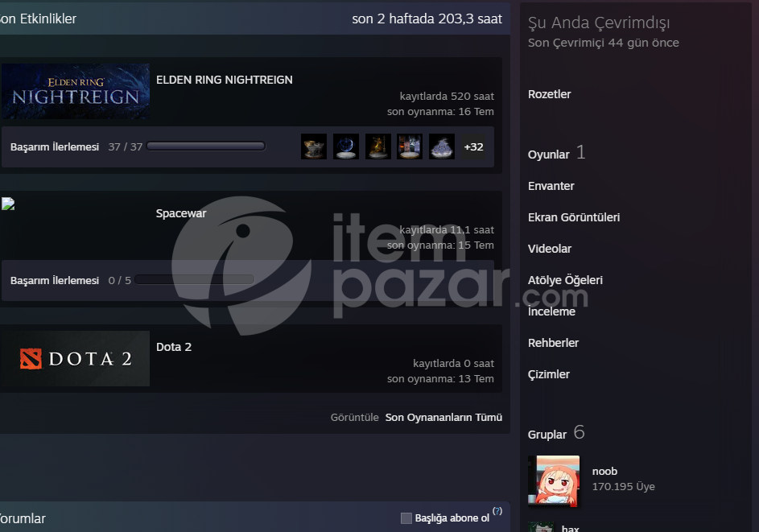Click noob group avatar image
Viewport: 759px width, 532px height.
(x=554, y=481)
